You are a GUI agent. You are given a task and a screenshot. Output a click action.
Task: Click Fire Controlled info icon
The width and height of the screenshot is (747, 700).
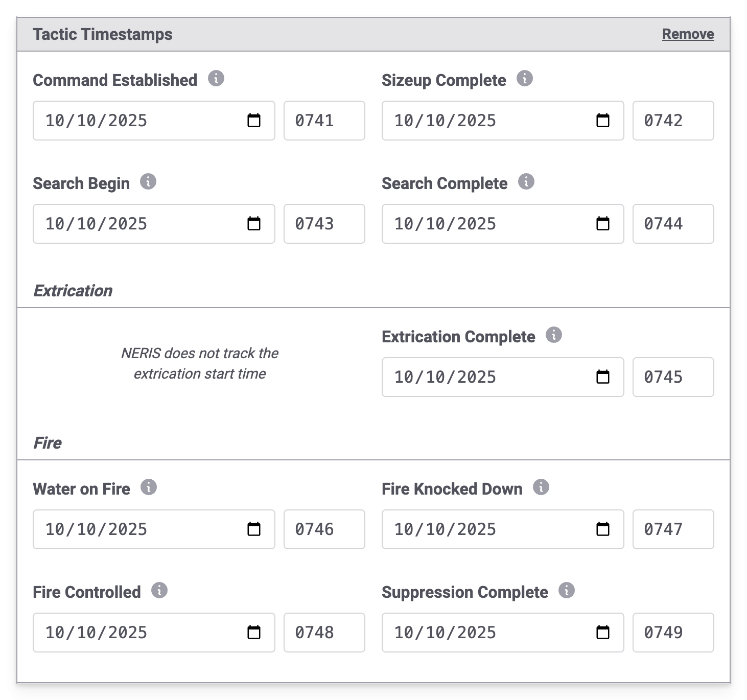[159, 591]
